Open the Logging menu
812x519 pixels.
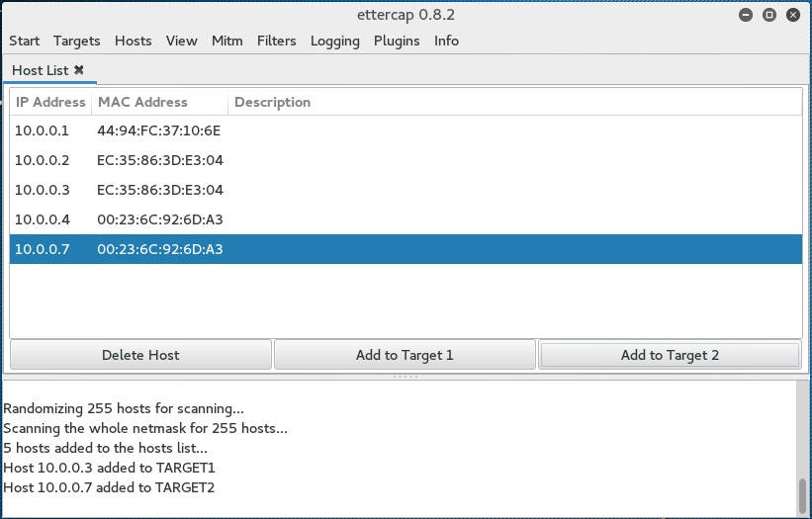(x=334, y=41)
